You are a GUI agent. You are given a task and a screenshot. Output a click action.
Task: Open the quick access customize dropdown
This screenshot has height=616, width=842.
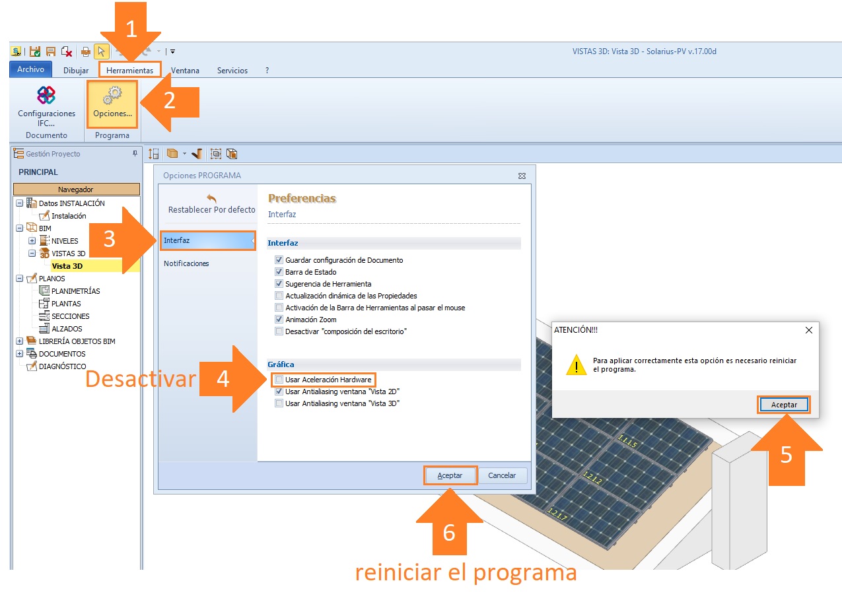click(x=172, y=51)
